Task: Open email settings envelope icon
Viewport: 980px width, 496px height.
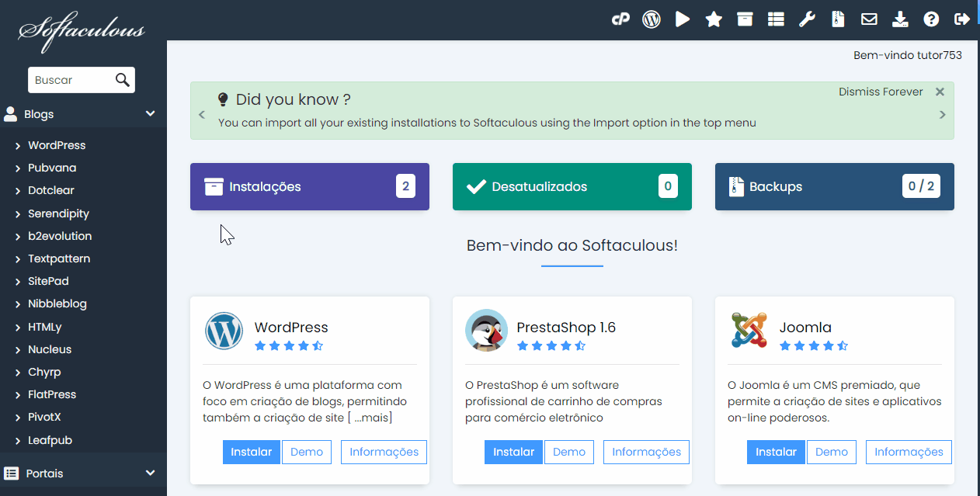Action: coord(869,19)
